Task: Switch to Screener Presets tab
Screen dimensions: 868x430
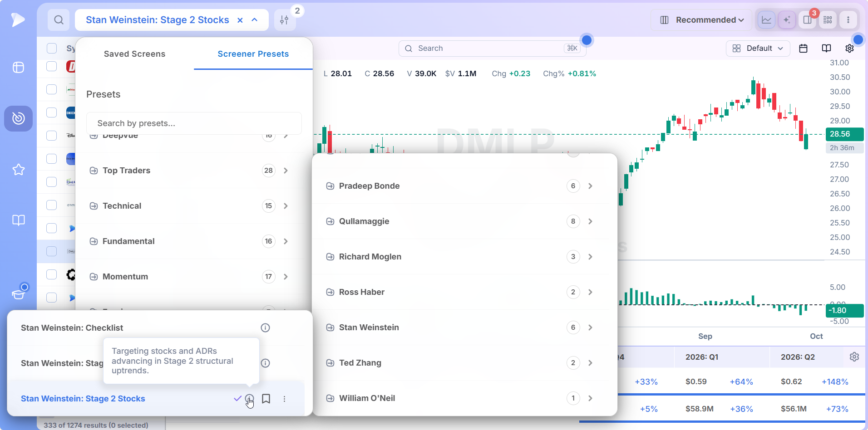Action: pos(253,54)
